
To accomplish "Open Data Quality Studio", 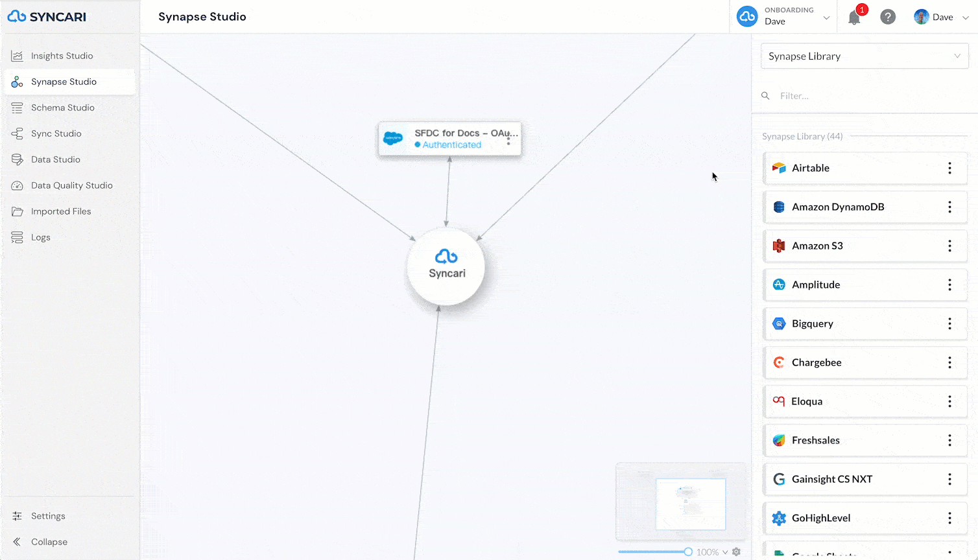I will tap(73, 185).
